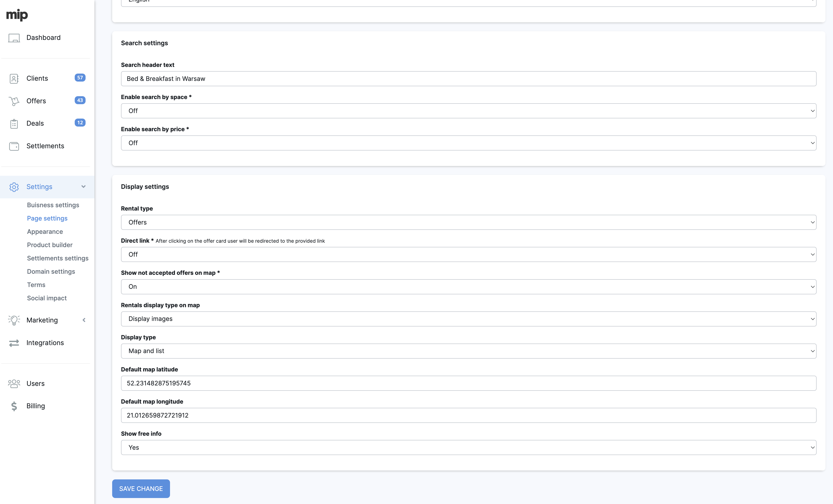
Task: Click the Settlements wallet icon
Action: 14,146
